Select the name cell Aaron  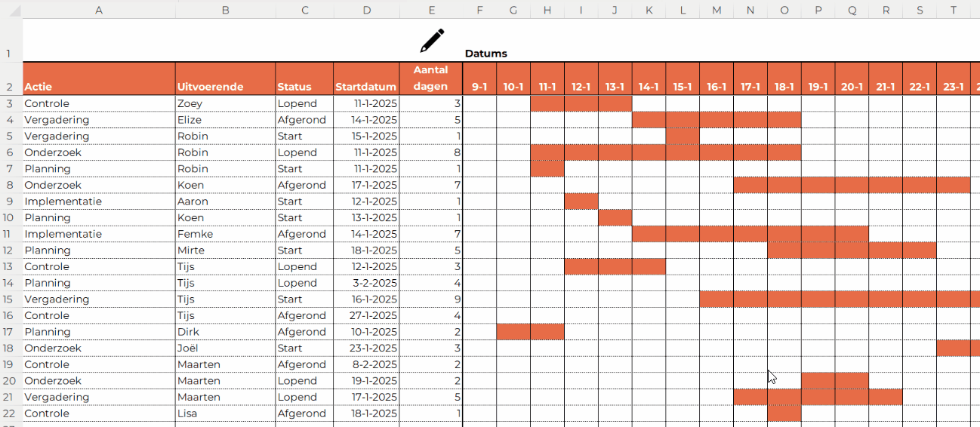click(225, 201)
